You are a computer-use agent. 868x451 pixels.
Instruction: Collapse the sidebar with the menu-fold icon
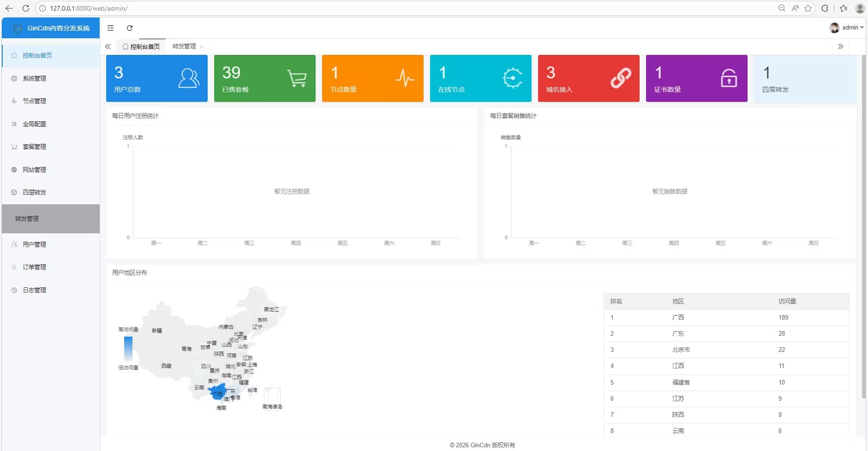click(x=110, y=28)
